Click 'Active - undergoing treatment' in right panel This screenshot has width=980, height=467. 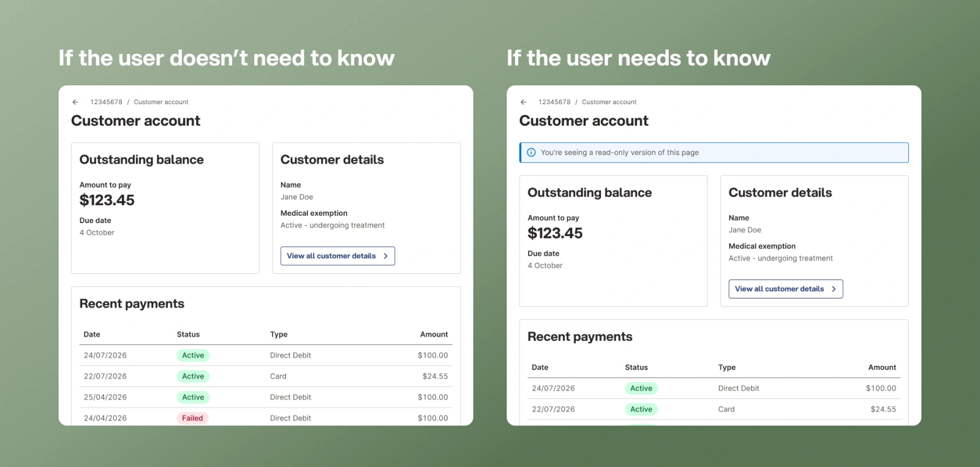click(781, 259)
